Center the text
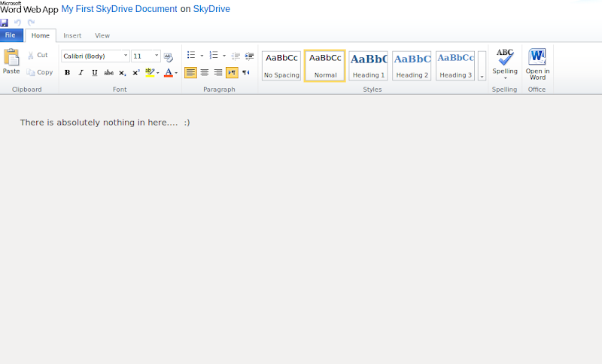 point(205,72)
